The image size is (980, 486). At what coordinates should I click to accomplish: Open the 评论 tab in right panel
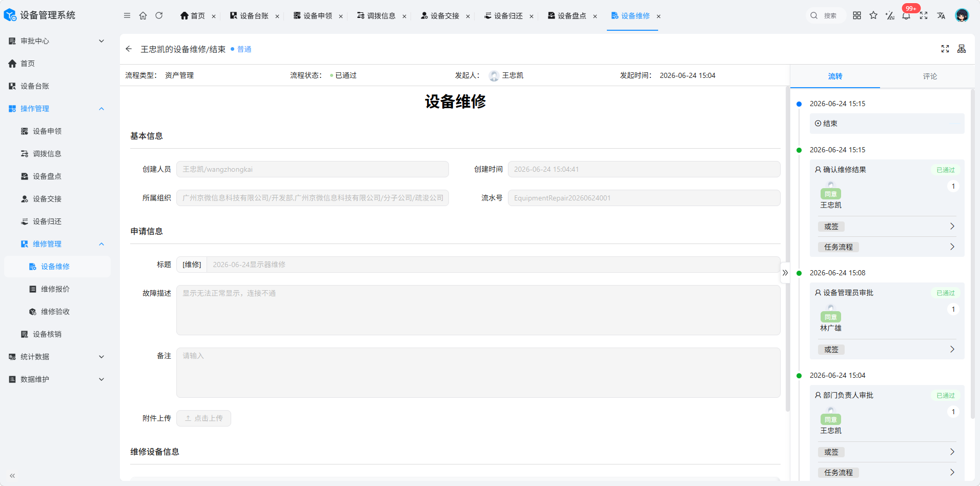tap(930, 76)
